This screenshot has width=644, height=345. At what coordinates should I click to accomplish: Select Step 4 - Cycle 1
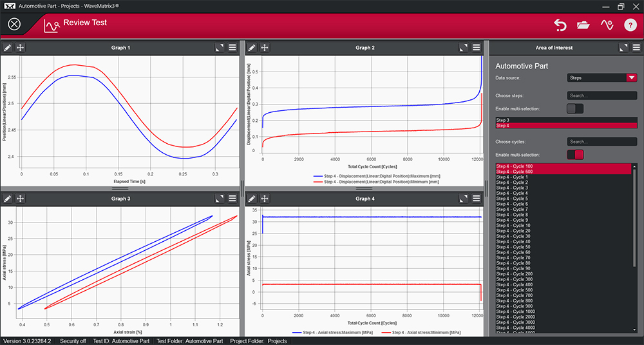(x=563, y=177)
